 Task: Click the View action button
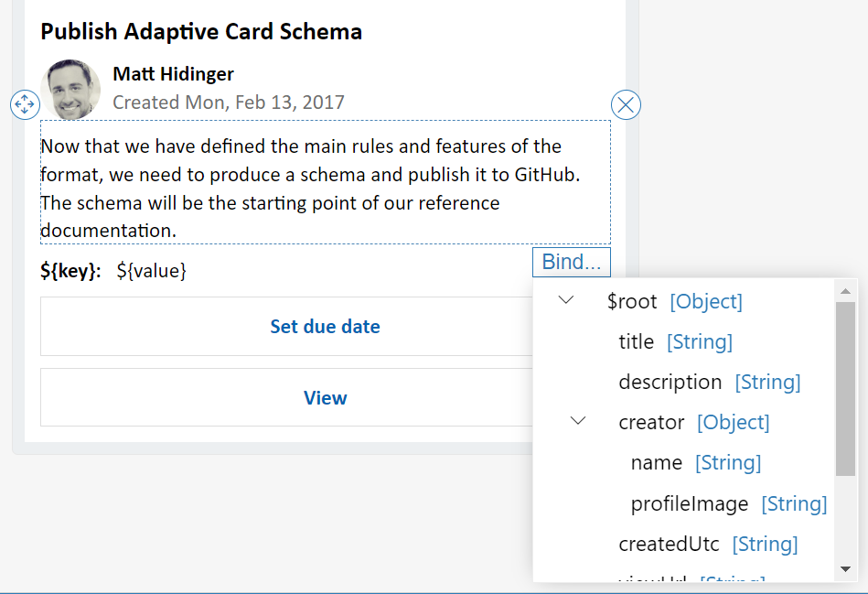coord(325,397)
